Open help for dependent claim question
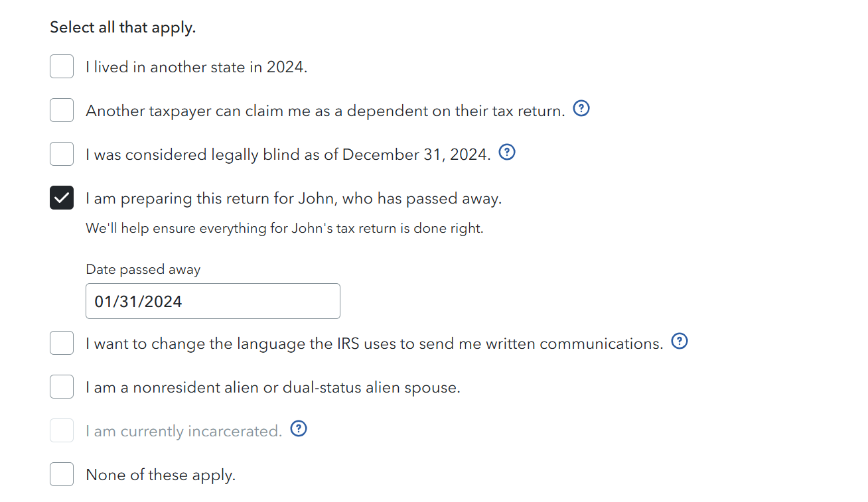868x502 pixels. tap(581, 109)
